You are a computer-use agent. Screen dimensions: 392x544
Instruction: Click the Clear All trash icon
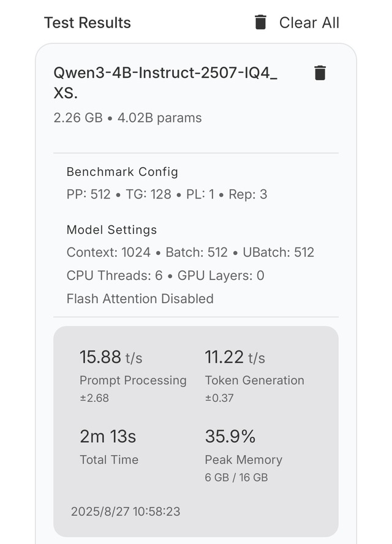point(260,23)
